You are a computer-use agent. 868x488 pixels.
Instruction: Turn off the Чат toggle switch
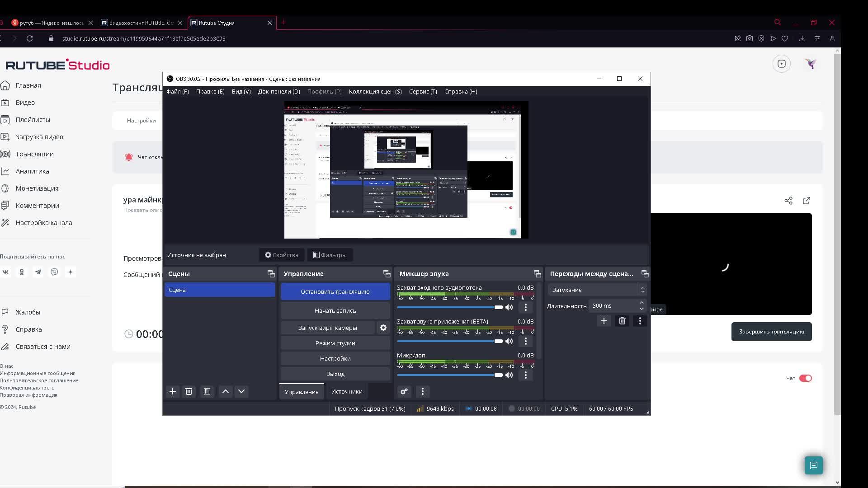coord(805,378)
